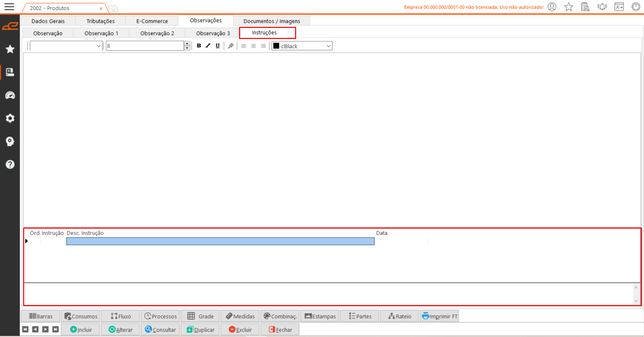Click the Desc. Instrução highlighted cell
Image resolution: width=644 pixels, height=337 pixels.
tap(220, 241)
